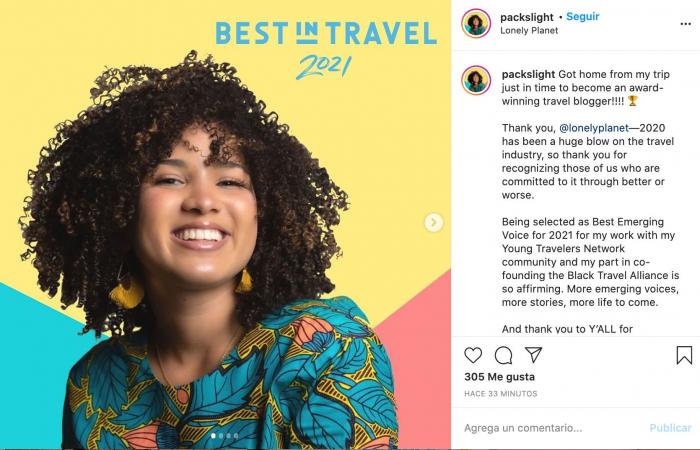Open the three-dot more options menu
Screen dimensions: 700x450
click(x=686, y=24)
